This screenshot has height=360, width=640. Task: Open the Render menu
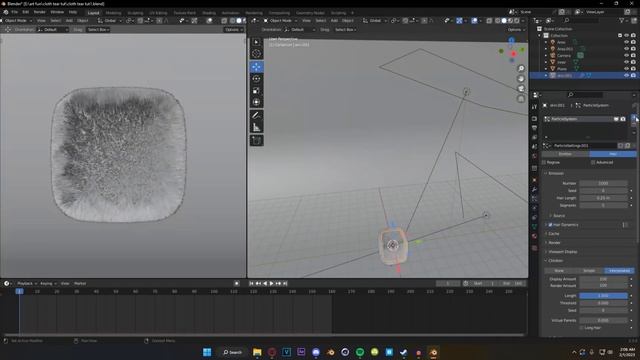pyautogui.click(x=40, y=12)
